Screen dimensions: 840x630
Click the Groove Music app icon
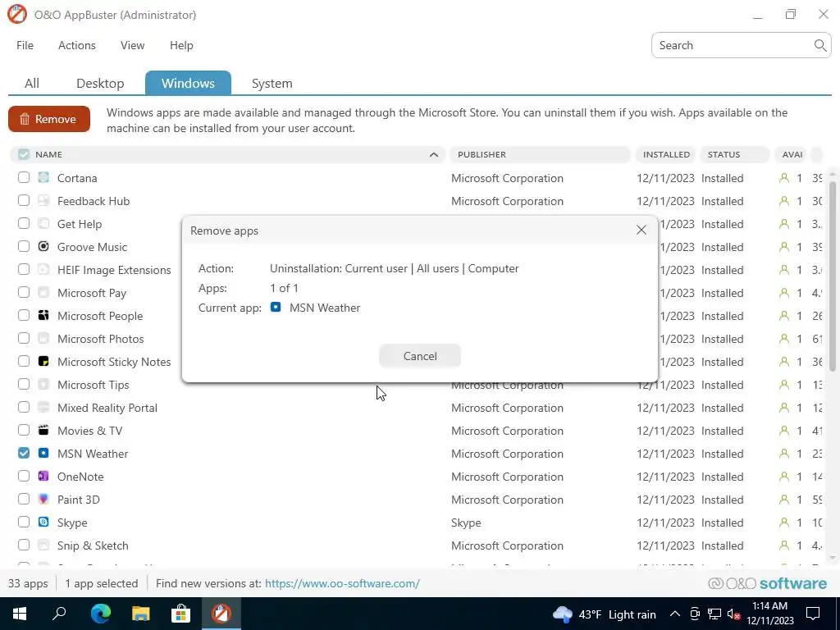(43, 246)
